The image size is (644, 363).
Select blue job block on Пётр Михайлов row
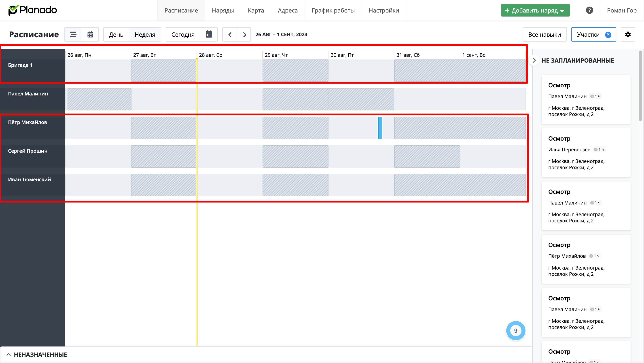[x=380, y=128]
